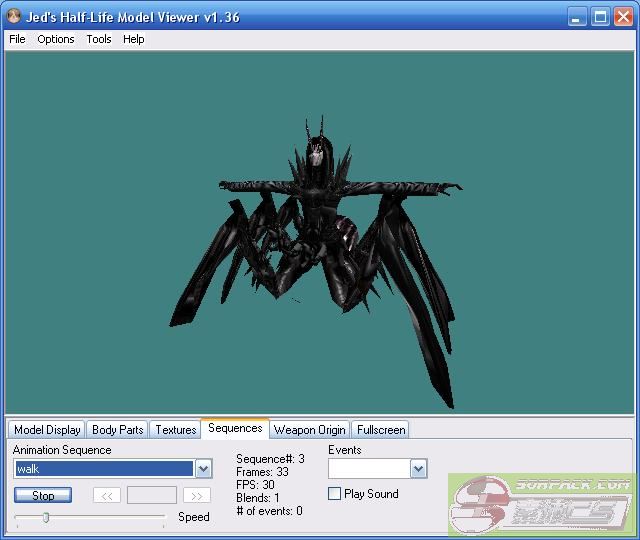Viewport: 640px width, 540px height.
Task: Click the 'Animation Sequence' label
Action: click(62, 450)
